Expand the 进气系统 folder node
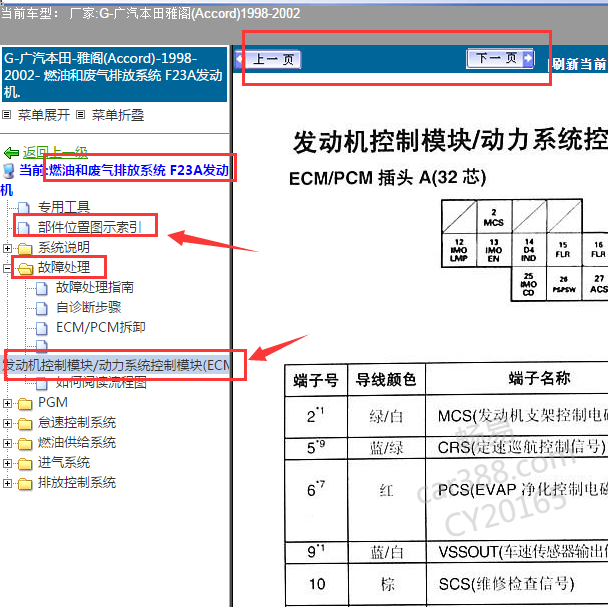This screenshot has width=608, height=607. pyautogui.click(x=7, y=463)
